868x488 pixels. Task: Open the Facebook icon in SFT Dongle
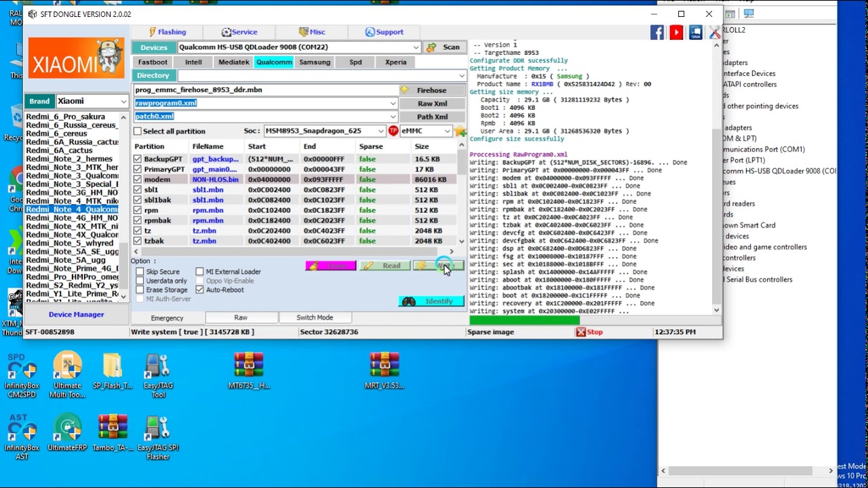pyautogui.click(x=657, y=32)
